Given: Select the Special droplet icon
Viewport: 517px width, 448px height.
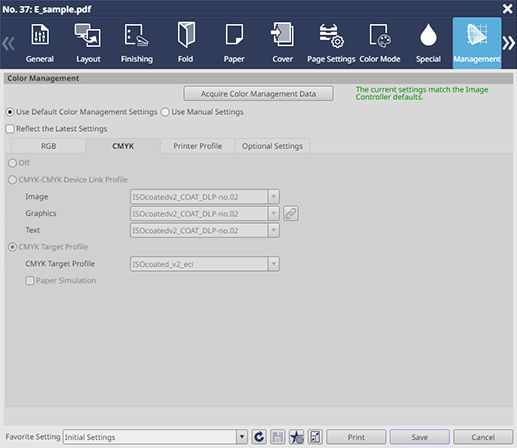Looking at the screenshot, I should [x=428, y=35].
